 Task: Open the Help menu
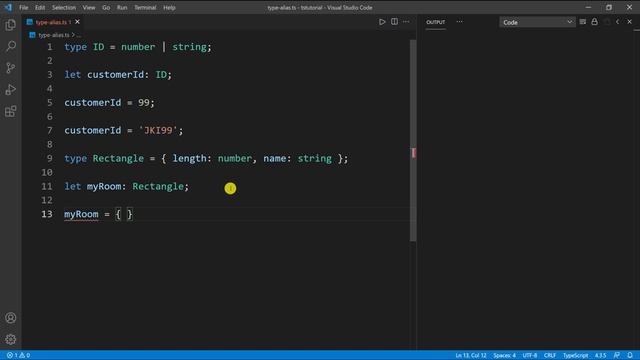tap(169, 7)
